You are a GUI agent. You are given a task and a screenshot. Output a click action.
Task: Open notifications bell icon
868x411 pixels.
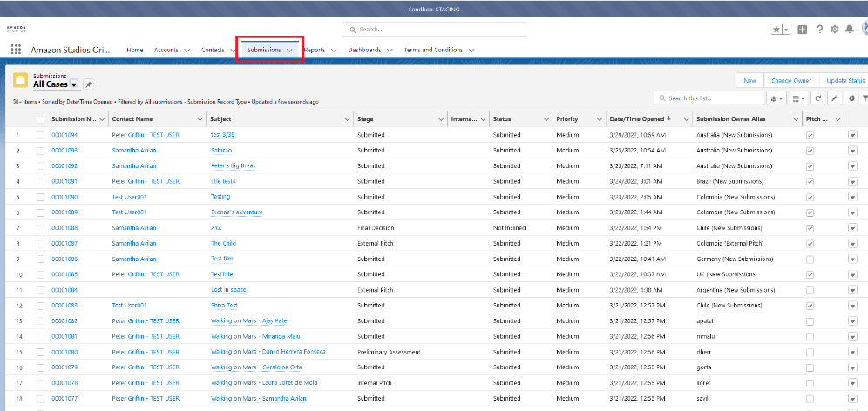(849, 30)
